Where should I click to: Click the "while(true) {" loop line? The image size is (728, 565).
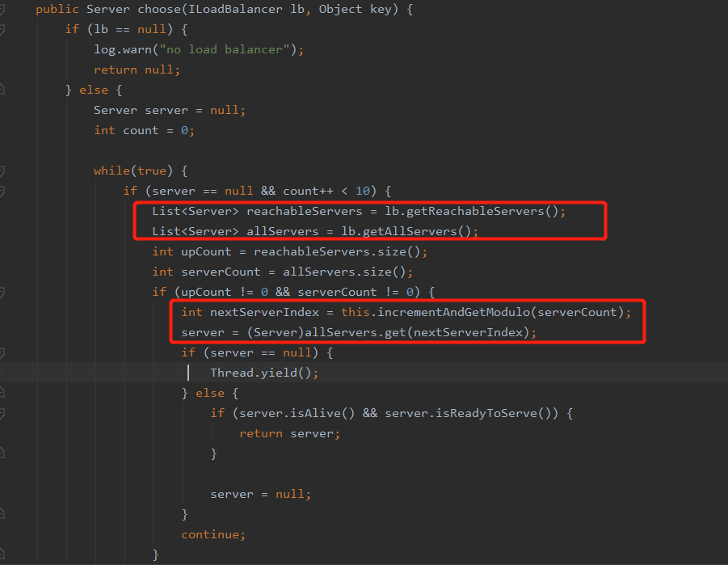coord(141,171)
